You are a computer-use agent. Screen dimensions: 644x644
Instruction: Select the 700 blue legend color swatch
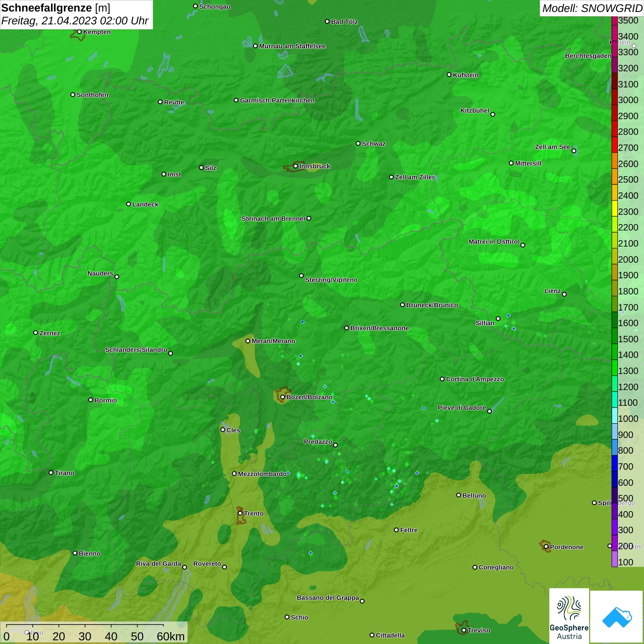[615, 464]
